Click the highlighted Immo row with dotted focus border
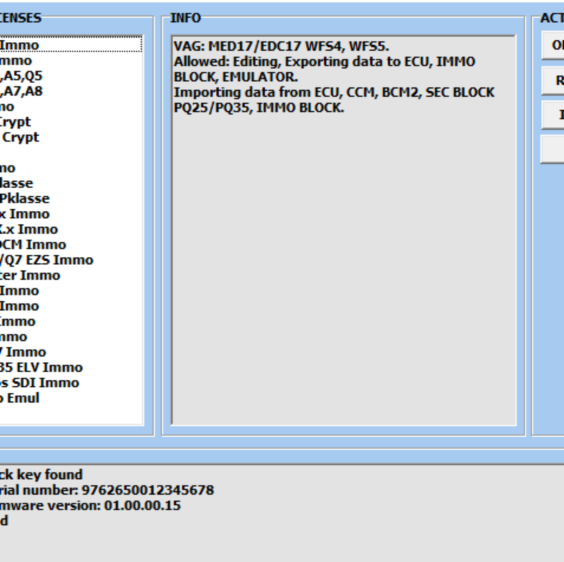This screenshot has height=562, width=564. coord(71,45)
